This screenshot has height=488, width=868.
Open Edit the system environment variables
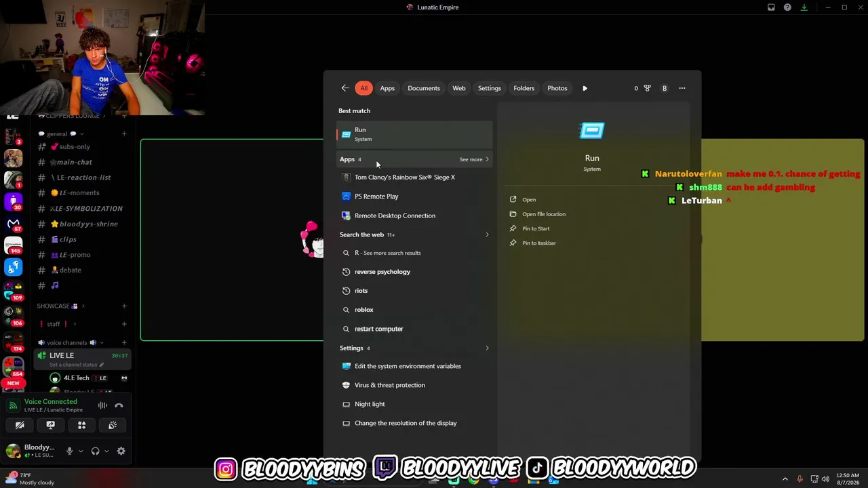pyautogui.click(x=414, y=366)
